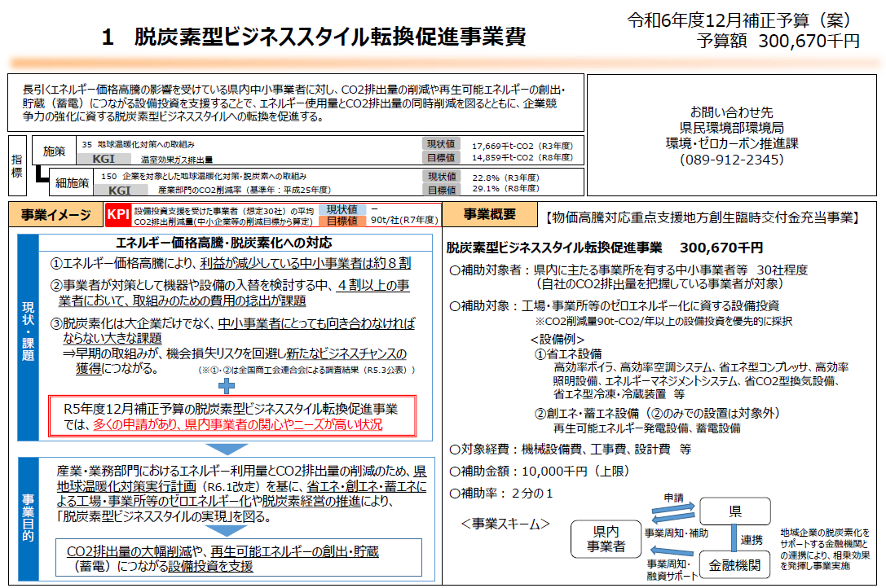Click the 連携 double arrow below 県
Image resolution: width=886 pixels, height=588 pixels.
coord(734,539)
